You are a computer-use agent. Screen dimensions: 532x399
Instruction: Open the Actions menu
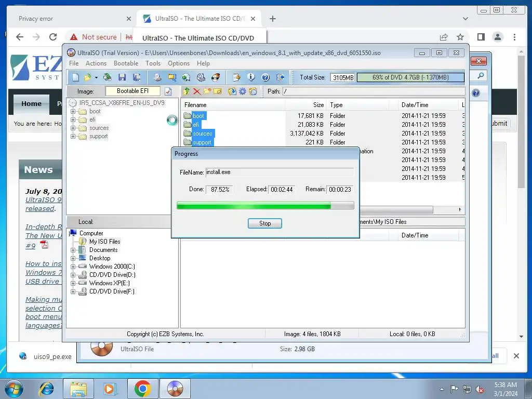(96, 63)
